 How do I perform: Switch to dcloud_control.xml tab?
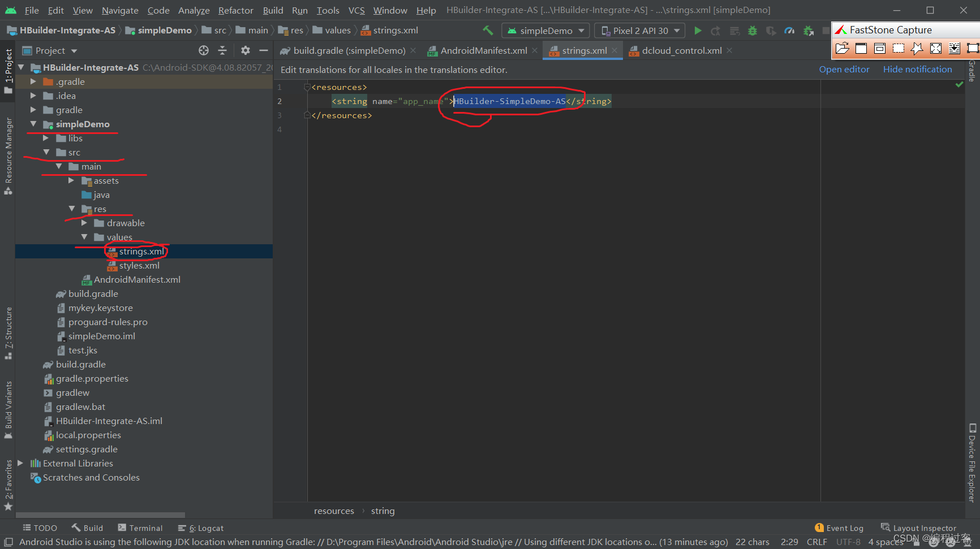[x=681, y=50]
